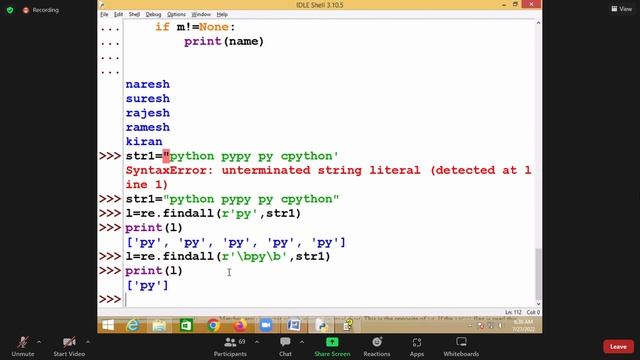The image size is (640, 360).
Task: Expand the arrow next to Participants
Action: [257, 342]
